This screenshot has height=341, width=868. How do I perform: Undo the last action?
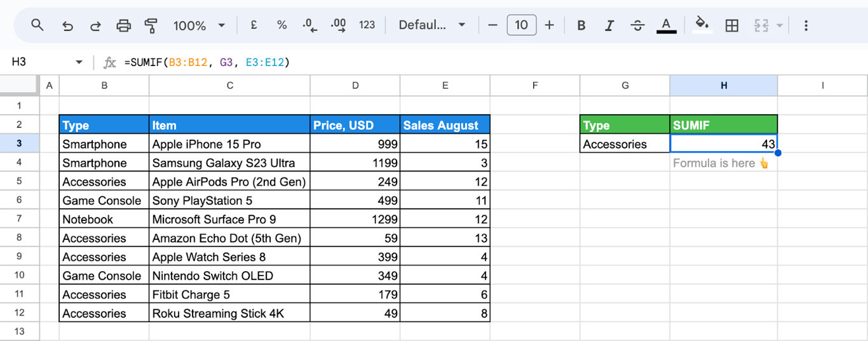point(67,25)
